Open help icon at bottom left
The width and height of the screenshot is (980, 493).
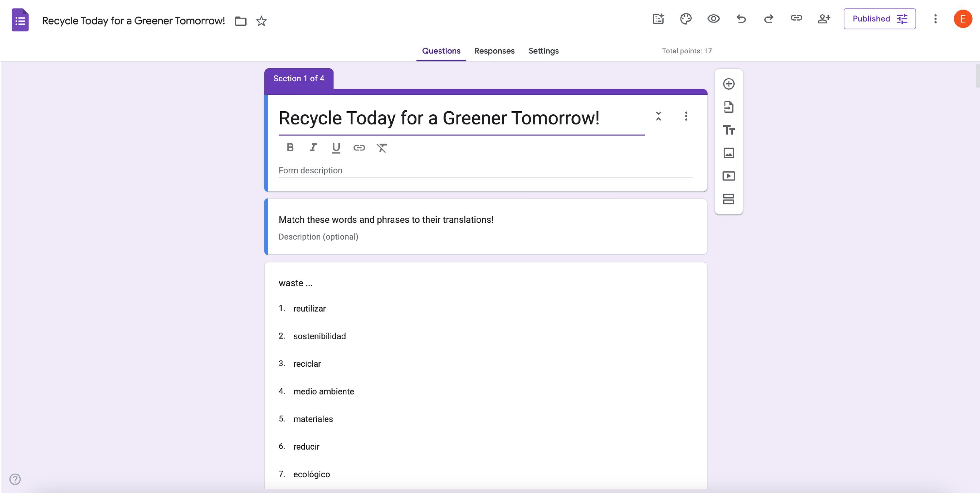click(x=15, y=479)
